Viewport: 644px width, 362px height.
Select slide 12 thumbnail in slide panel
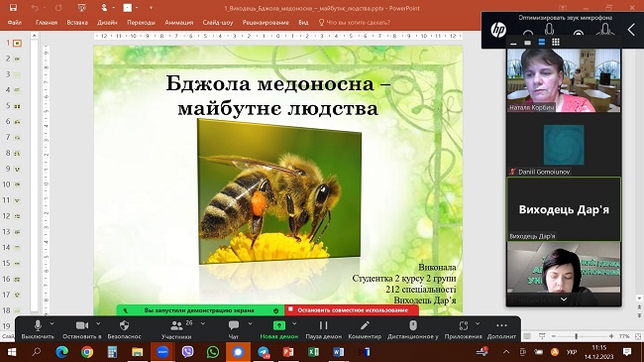(x=17, y=216)
